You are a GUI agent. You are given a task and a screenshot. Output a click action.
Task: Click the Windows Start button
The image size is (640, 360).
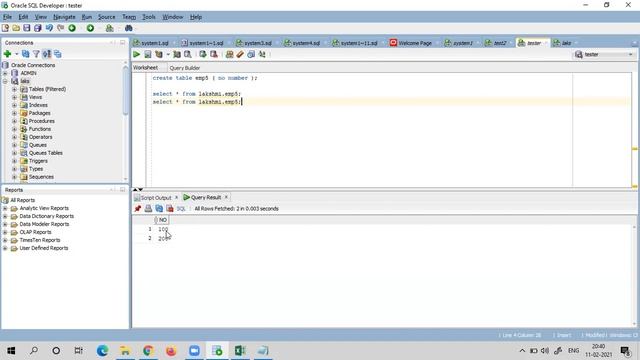(x=11, y=351)
